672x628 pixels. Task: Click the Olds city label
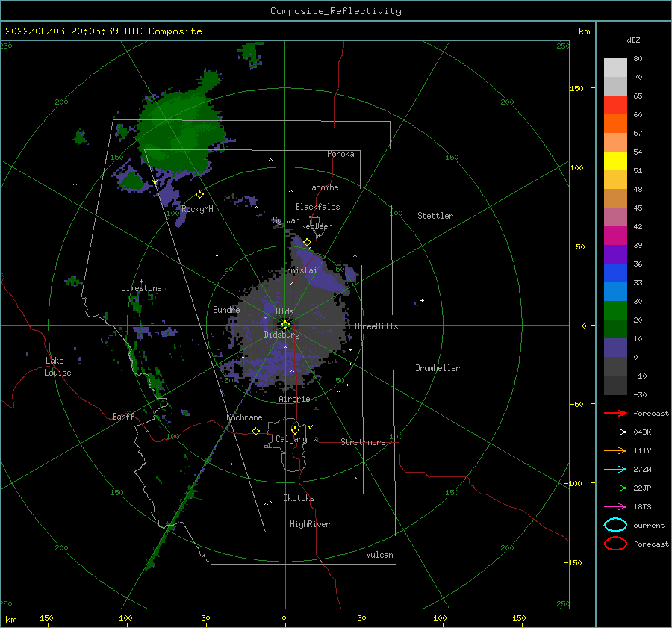click(284, 311)
